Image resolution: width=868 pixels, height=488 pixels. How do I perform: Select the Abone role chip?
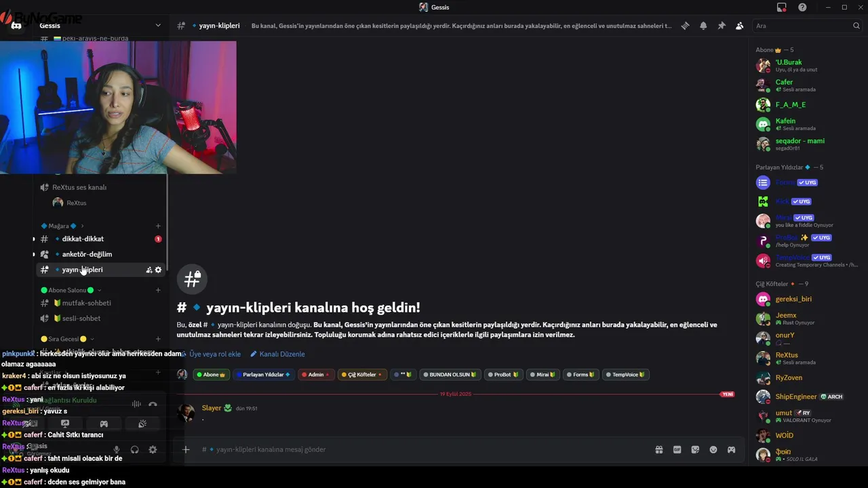212,374
